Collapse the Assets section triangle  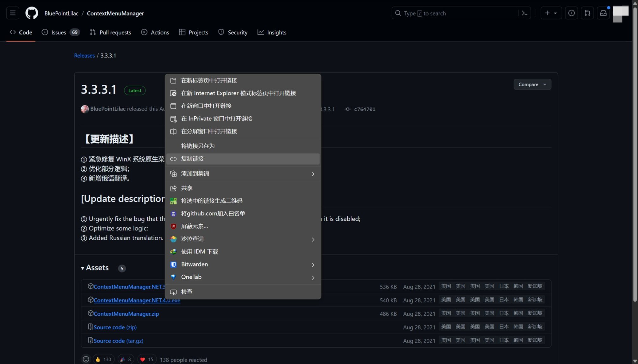point(83,268)
